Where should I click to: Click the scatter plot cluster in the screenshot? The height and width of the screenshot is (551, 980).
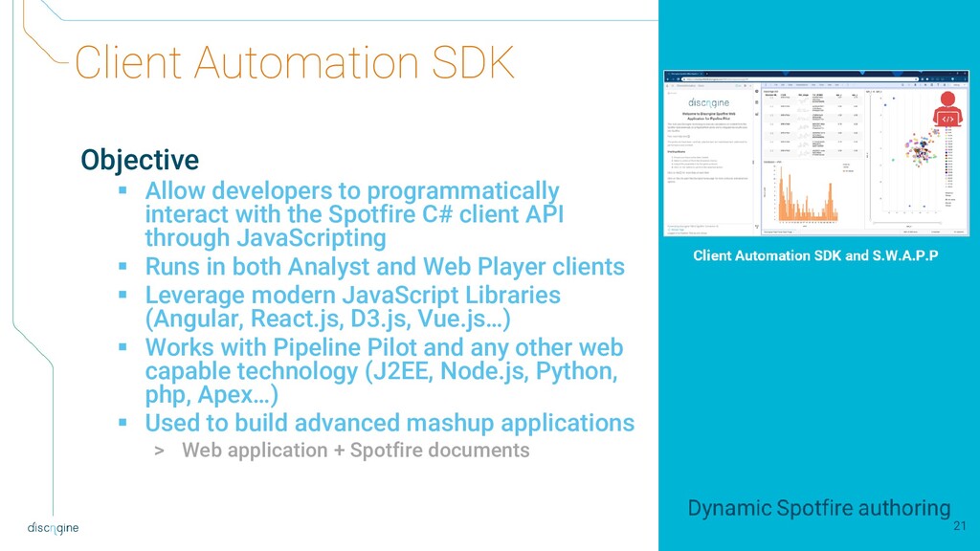click(x=922, y=148)
